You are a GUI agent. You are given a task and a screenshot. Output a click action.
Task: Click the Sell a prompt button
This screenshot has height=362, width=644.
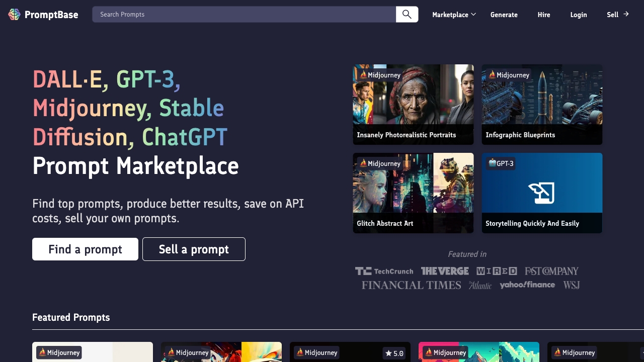tap(194, 249)
